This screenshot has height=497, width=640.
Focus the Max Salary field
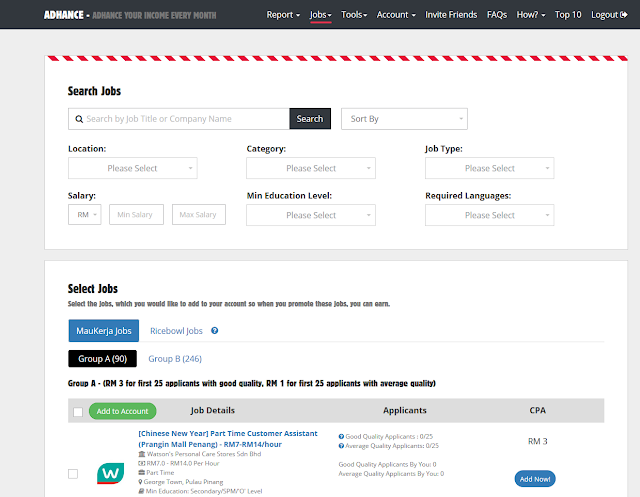[x=199, y=215]
